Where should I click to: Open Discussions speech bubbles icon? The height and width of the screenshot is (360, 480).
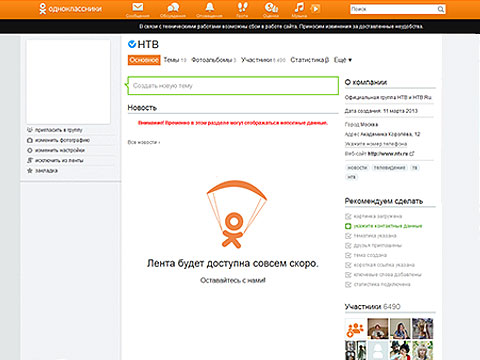[173, 7]
